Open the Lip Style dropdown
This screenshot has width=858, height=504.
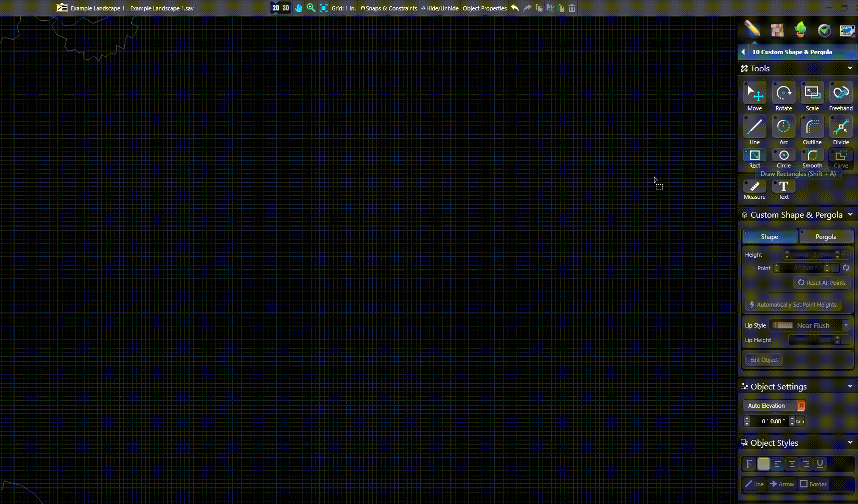(846, 325)
